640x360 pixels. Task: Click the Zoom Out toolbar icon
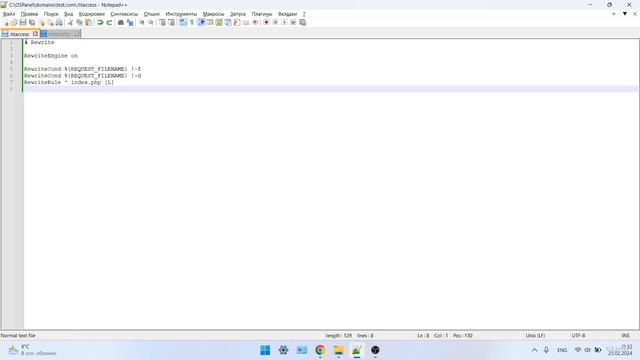[151, 22]
